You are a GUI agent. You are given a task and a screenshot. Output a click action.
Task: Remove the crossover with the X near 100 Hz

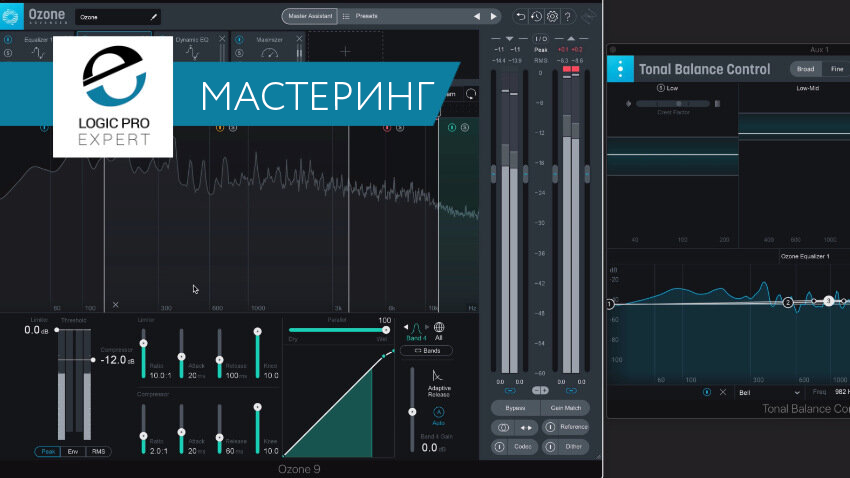tap(115, 305)
